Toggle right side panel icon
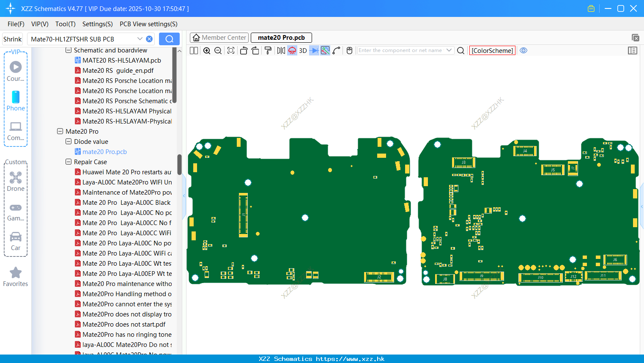This screenshot has width=644, height=363. coord(633,50)
